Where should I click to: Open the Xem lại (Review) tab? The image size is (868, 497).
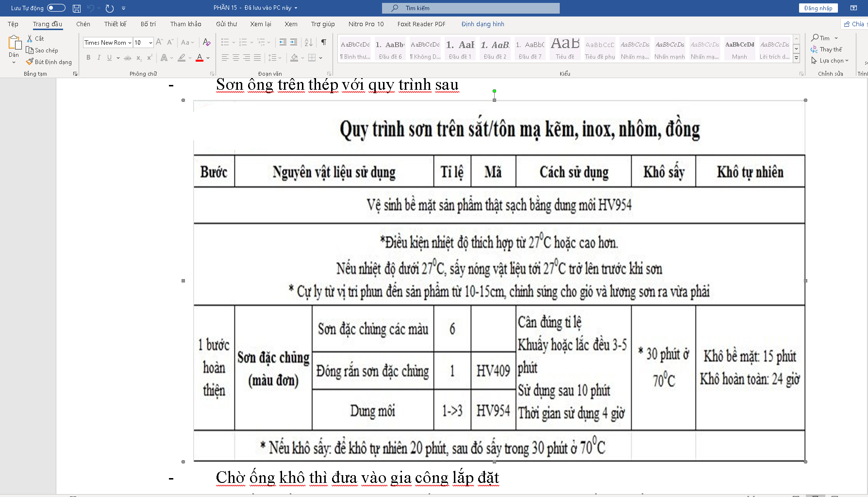click(261, 24)
